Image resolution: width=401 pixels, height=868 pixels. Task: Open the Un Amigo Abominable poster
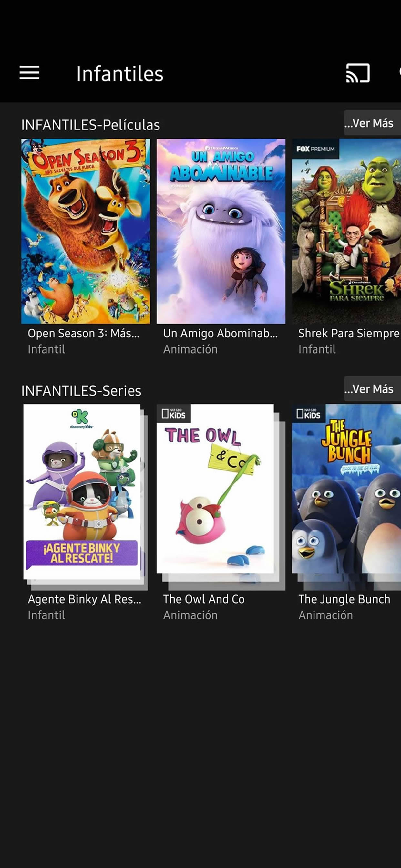[x=221, y=231]
